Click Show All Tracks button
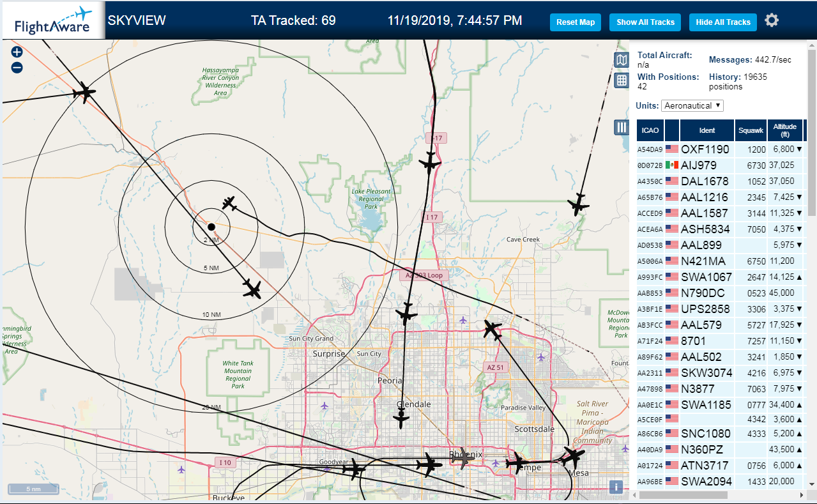This screenshot has width=817, height=504. [645, 22]
